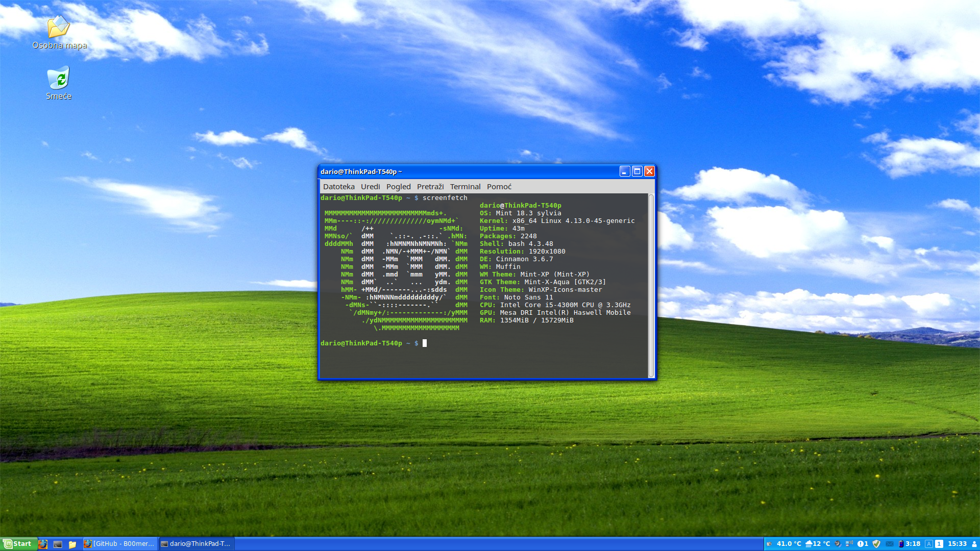Open the Smeće trash icon
Viewport: 980px width, 551px height.
coord(59,83)
